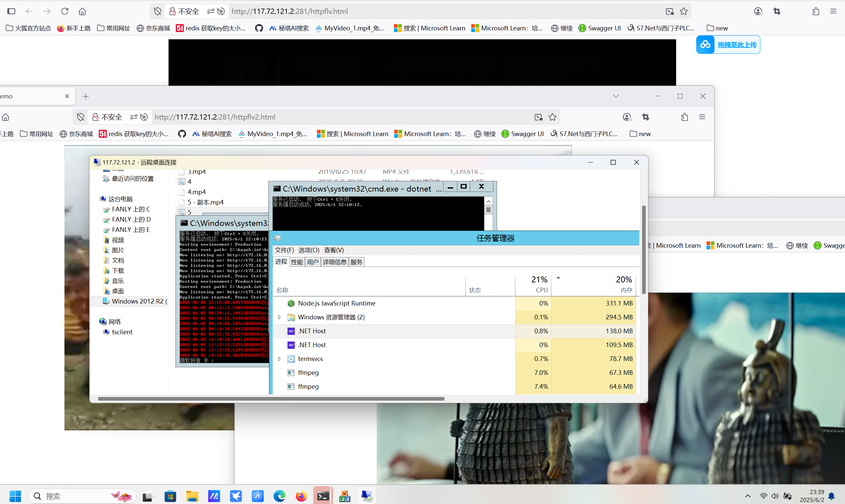845x504 pixels.
Task: Show hidden system tray icons
Action: [x=748, y=496]
